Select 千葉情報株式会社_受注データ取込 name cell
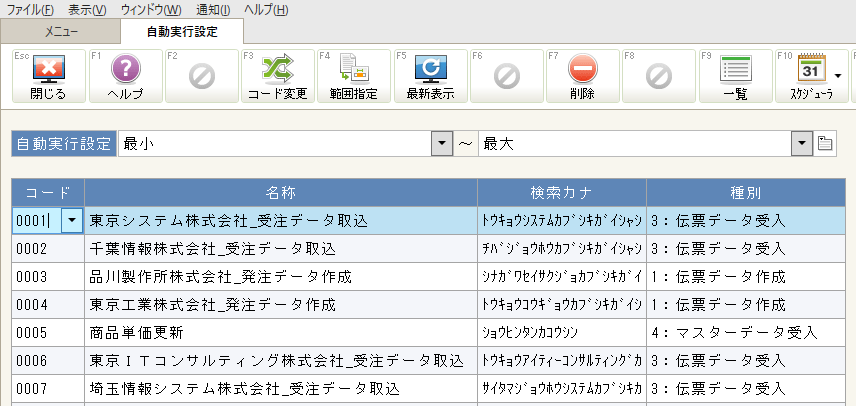Viewport: 856px width, 406px height. tap(281, 249)
